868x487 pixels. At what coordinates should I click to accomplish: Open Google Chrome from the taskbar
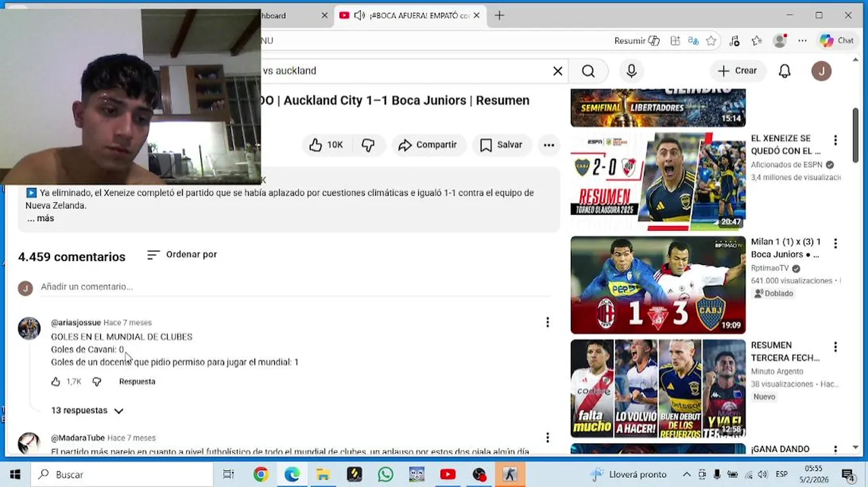click(x=260, y=475)
